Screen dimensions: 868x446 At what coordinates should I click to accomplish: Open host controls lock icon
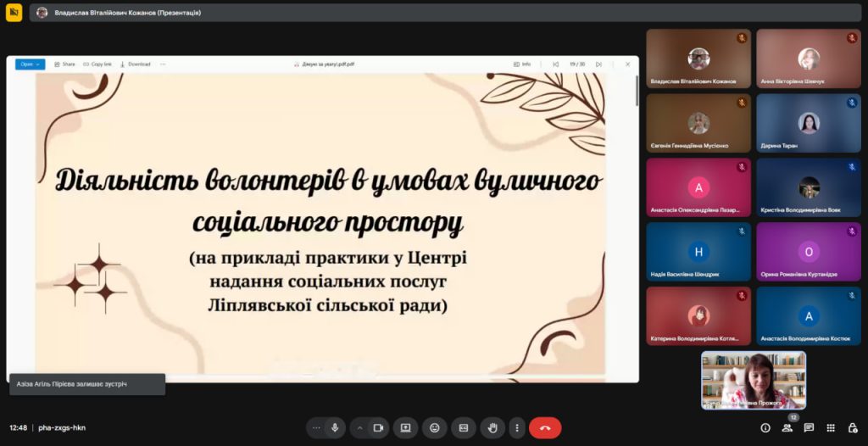[852, 428]
